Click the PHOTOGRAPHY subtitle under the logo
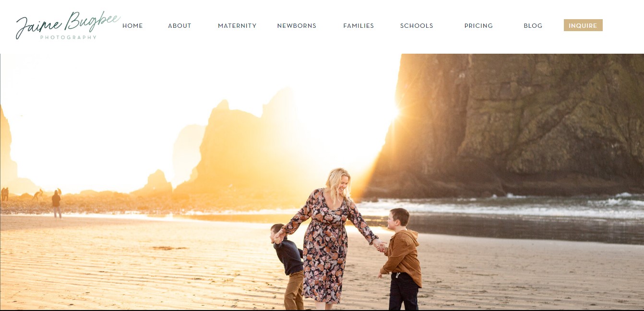644x311 pixels. pyautogui.click(x=68, y=37)
